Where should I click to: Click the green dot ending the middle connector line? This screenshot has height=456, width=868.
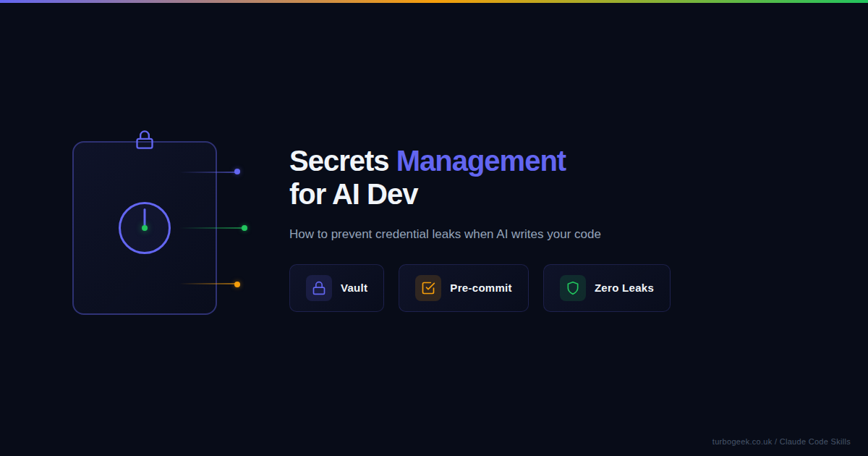244,228
